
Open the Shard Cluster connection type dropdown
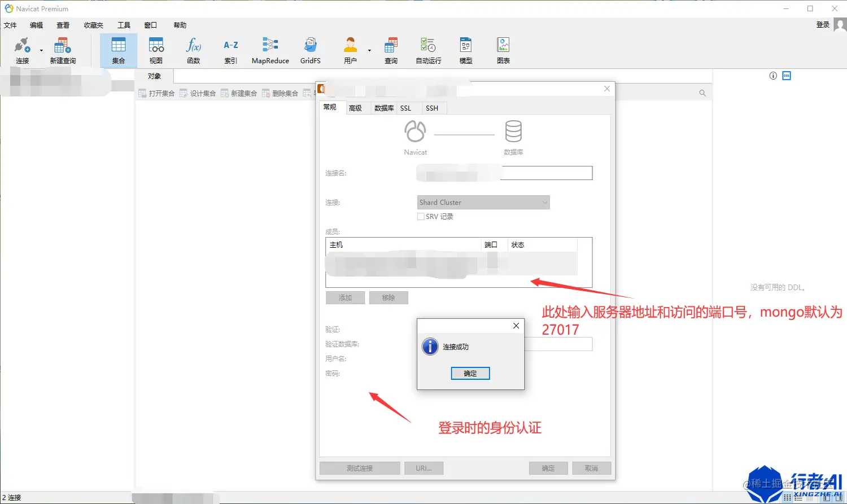coord(483,202)
